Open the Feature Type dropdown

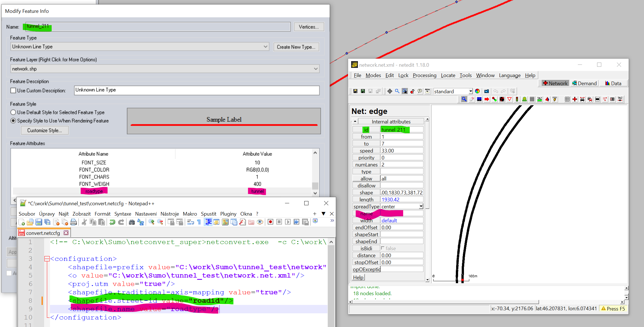pyautogui.click(x=265, y=47)
